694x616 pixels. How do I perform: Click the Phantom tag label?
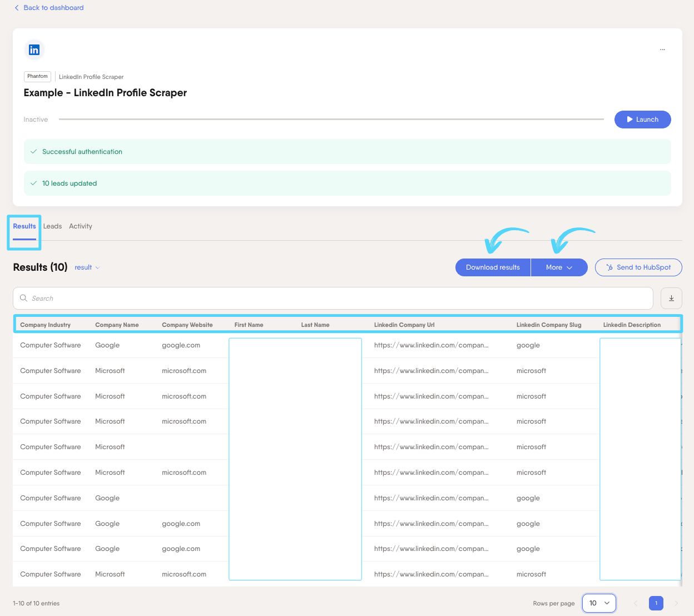[x=37, y=77]
